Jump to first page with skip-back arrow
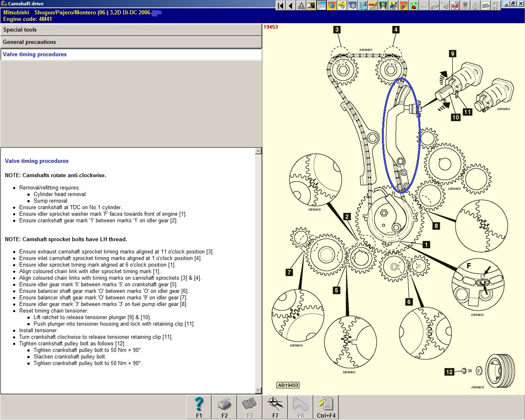Viewport: 525px width, 420px height. point(281,5)
